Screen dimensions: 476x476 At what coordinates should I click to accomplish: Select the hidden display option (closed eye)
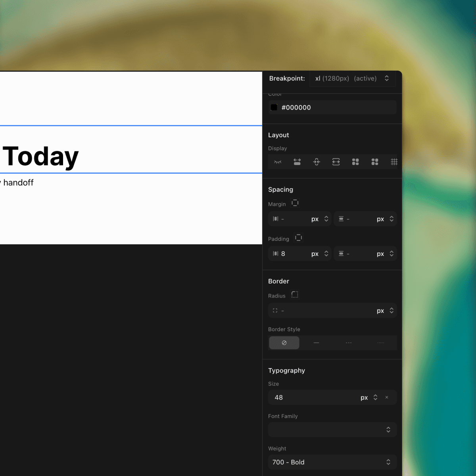pos(278,162)
